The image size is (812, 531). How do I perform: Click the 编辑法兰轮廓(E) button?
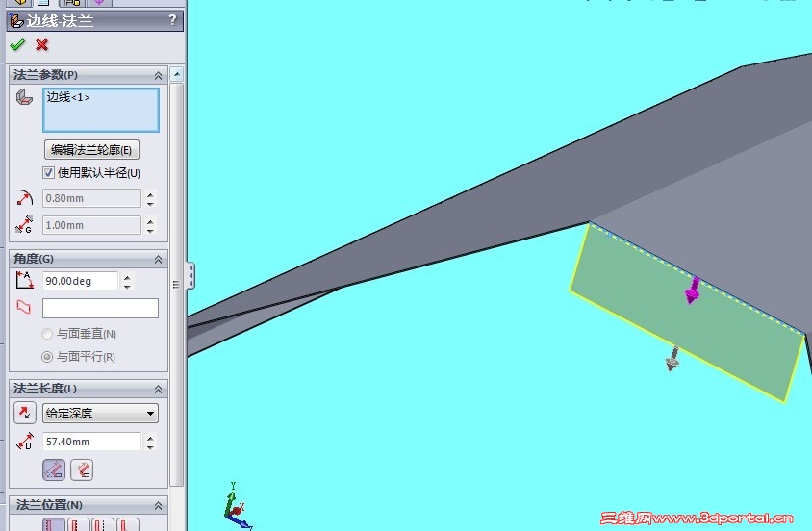point(91,150)
